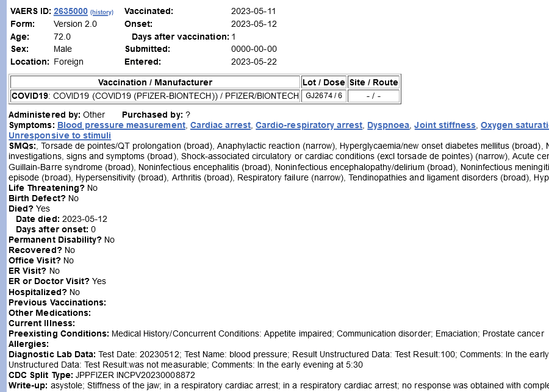This screenshot has height=392, width=549.
Task: Click the Birth Defect? No line
Action: click(x=44, y=199)
